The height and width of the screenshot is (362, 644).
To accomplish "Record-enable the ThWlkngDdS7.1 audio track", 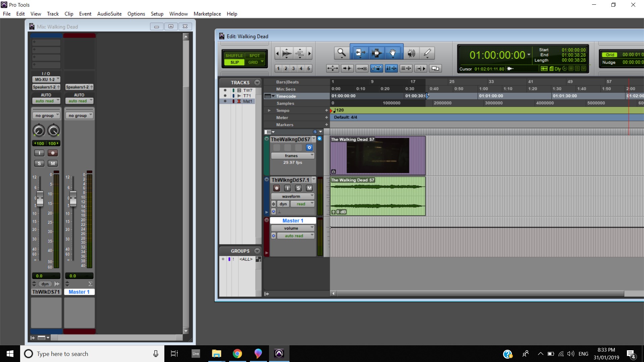I will [276, 188].
